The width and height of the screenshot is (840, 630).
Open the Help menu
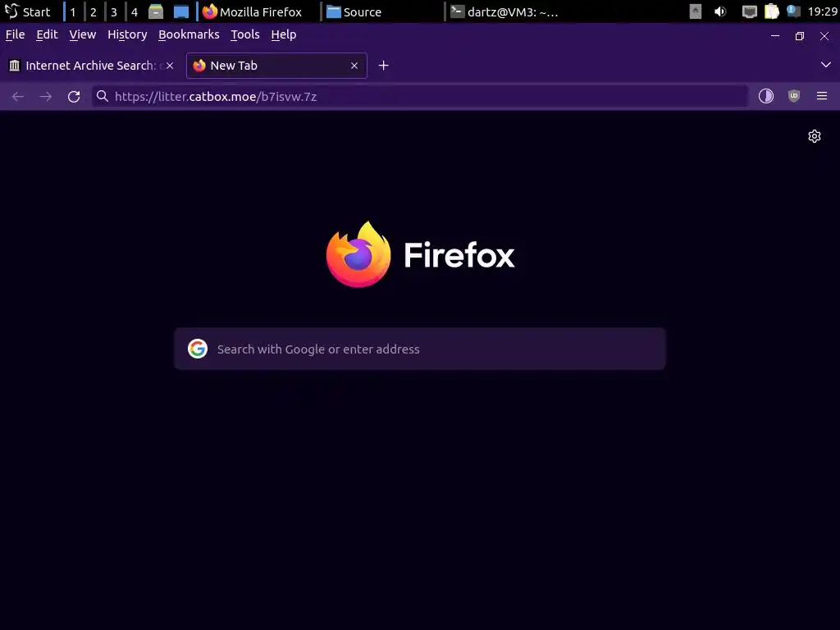click(283, 34)
